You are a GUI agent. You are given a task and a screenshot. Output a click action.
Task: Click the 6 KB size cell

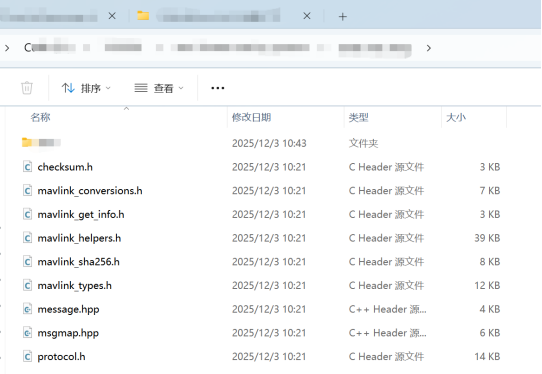tap(490, 333)
